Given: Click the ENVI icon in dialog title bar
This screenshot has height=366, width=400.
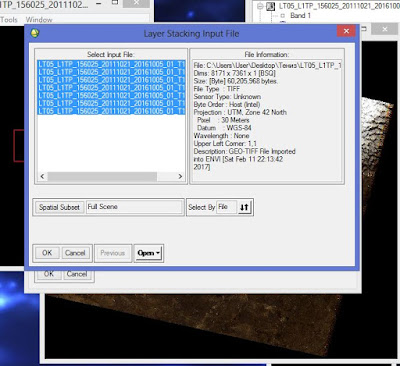Looking at the screenshot, I should click(35, 33).
